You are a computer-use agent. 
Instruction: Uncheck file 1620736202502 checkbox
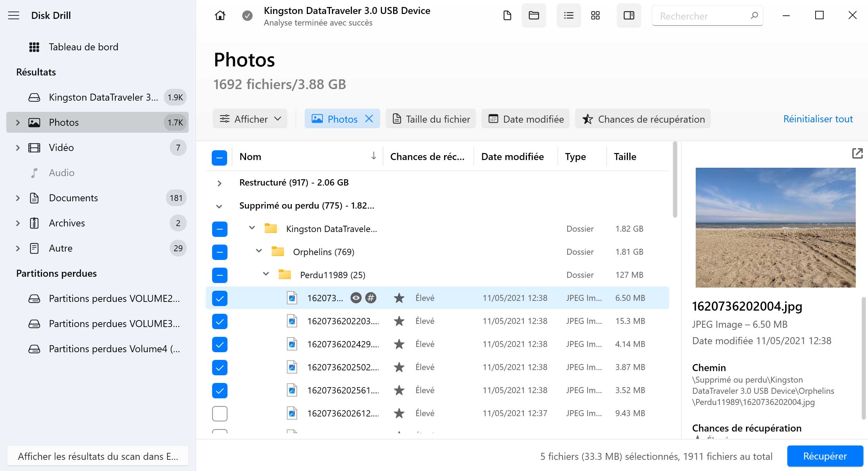tap(219, 367)
